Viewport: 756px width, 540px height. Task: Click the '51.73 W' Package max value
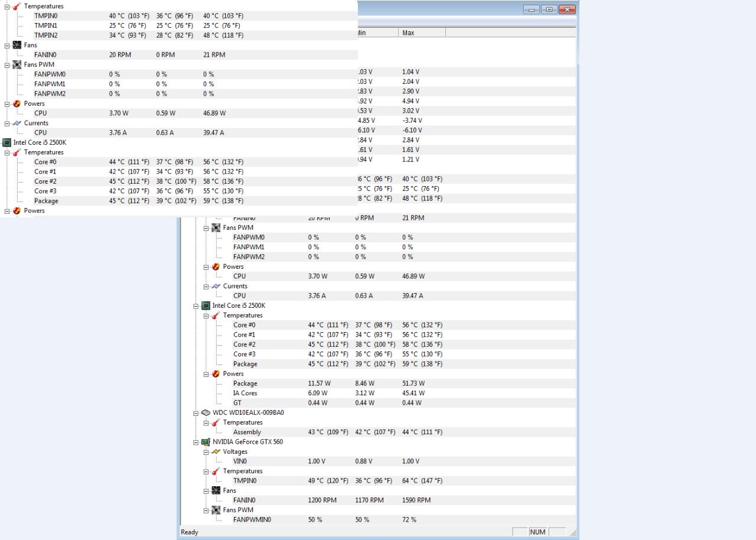pos(413,383)
